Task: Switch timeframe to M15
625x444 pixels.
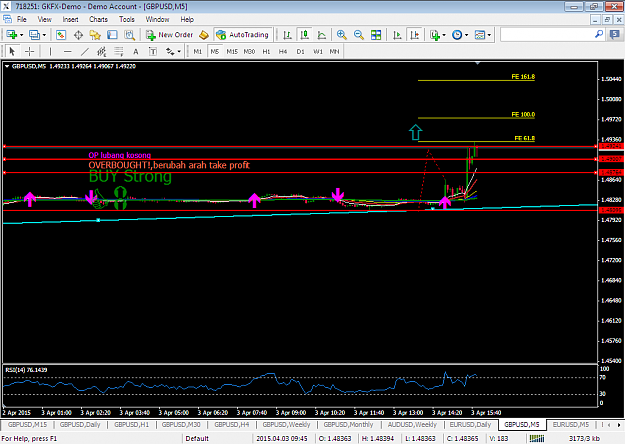Action: tap(232, 51)
